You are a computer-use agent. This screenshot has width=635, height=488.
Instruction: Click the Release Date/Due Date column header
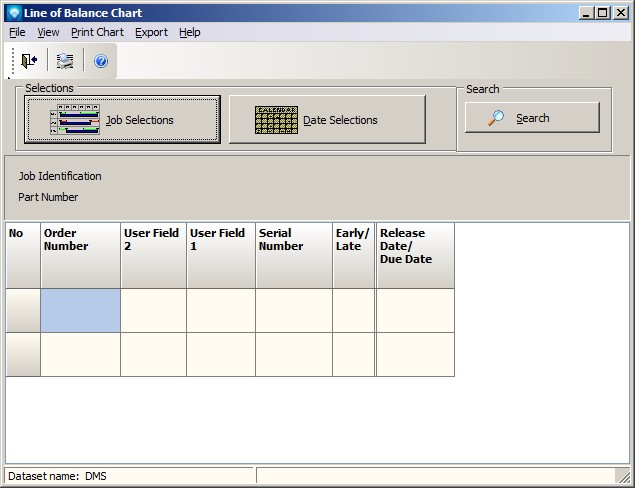pyautogui.click(x=415, y=255)
